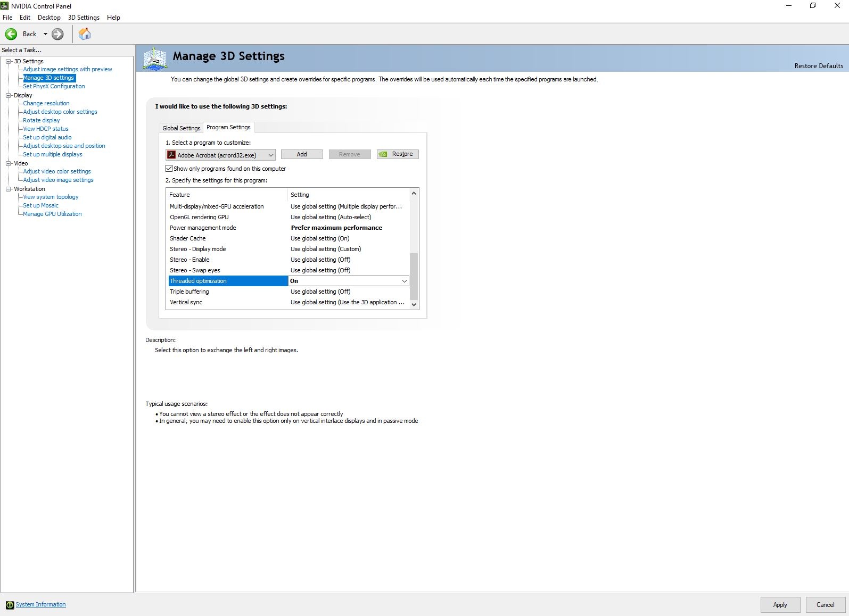
Task: Open the 3D Settings menu
Action: [84, 18]
